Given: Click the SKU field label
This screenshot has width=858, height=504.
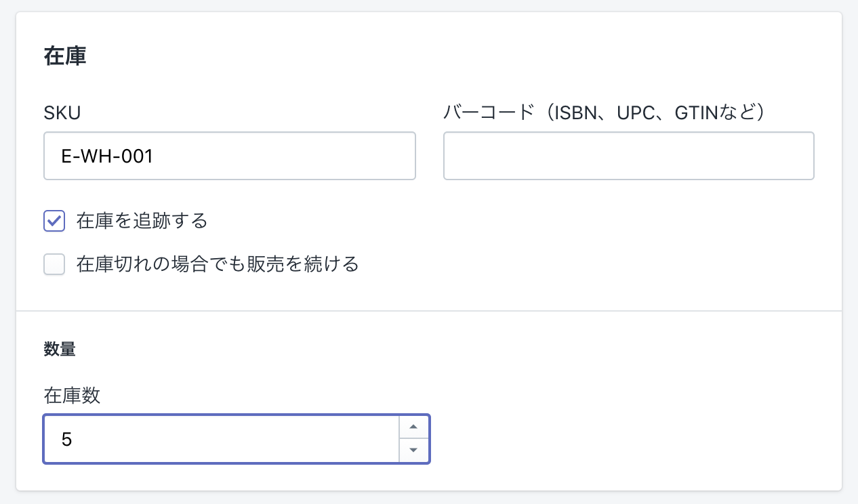Looking at the screenshot, I should 62,113.
